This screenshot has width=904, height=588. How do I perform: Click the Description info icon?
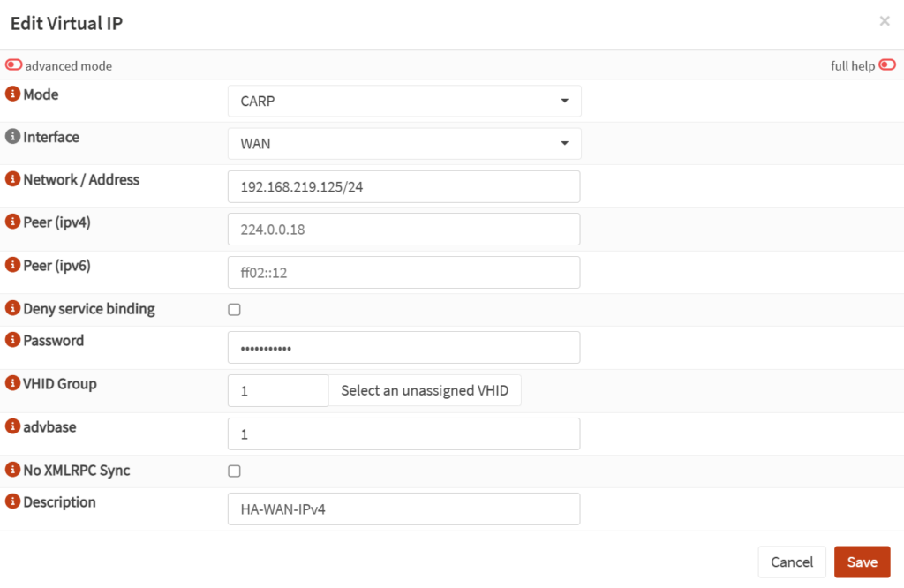click(13, 502)
